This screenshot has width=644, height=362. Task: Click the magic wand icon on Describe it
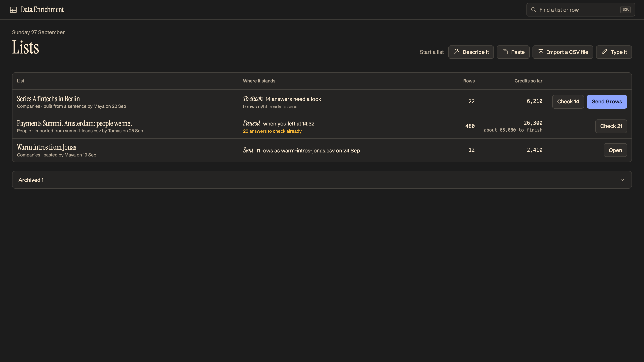point(456,52)
